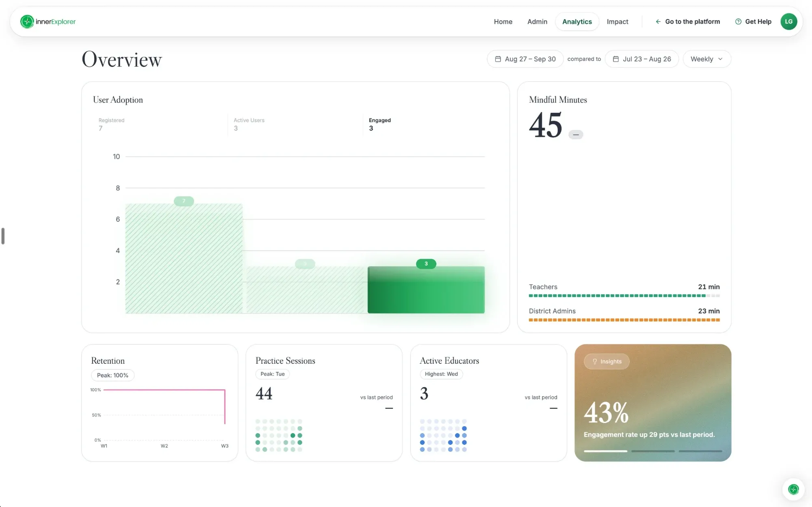Viewport: 812px width, 507px height.
Task: Click the Teachers minutes progress bar
Action: (x=624, y=296)
